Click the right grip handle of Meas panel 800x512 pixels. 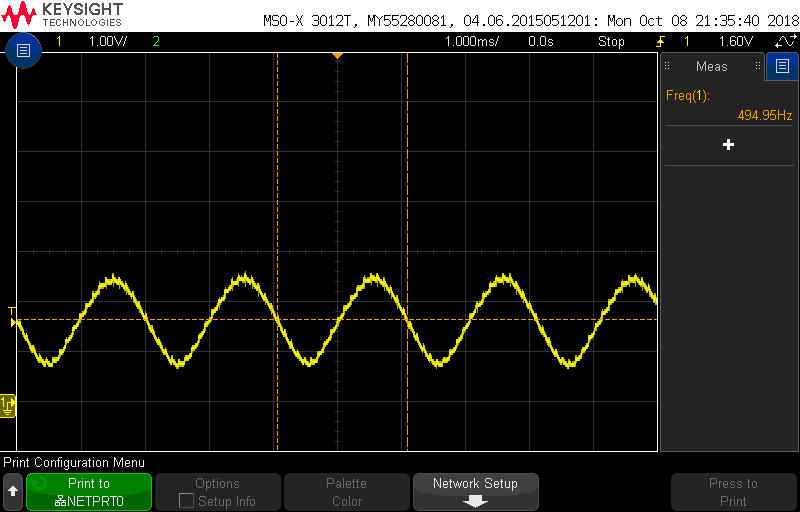pyautogui.click(x=758, y=66)
